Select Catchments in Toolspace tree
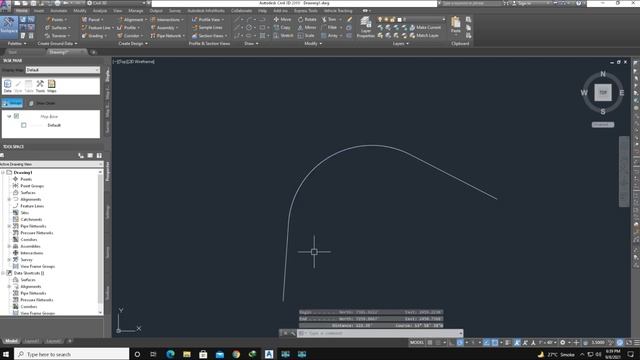The image size is (640, 360). pyautogui.click(x=31, y=219)
